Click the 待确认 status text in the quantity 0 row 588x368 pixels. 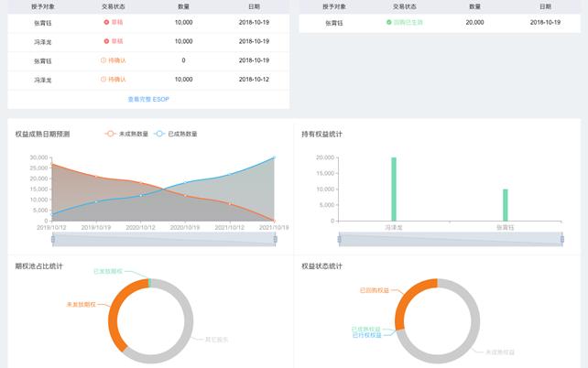pyautogui.click(x=117, y=60)
